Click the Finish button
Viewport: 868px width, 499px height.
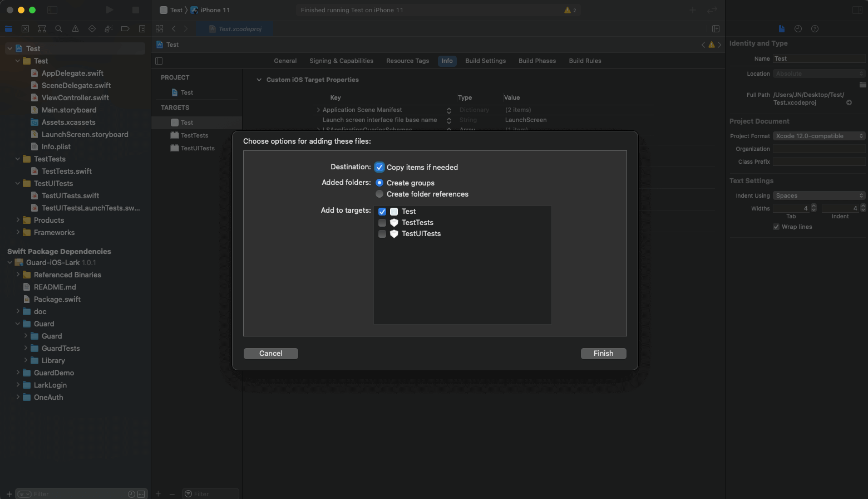pyautogui.click(x=603, y=354)
